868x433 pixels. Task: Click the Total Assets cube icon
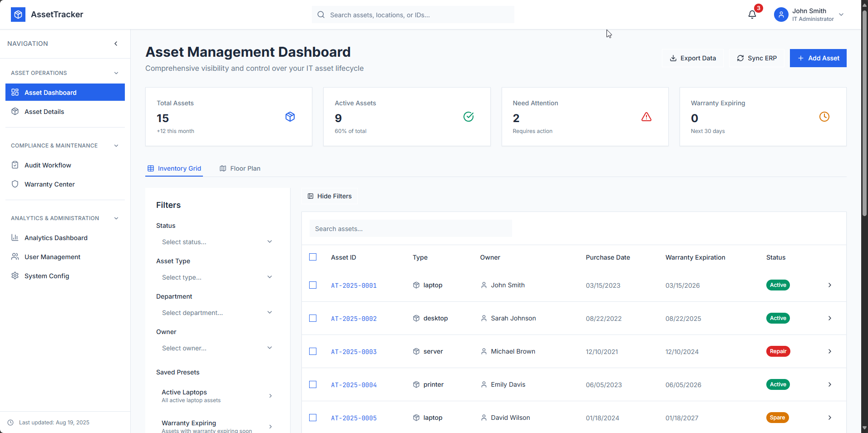pos(290,117)
